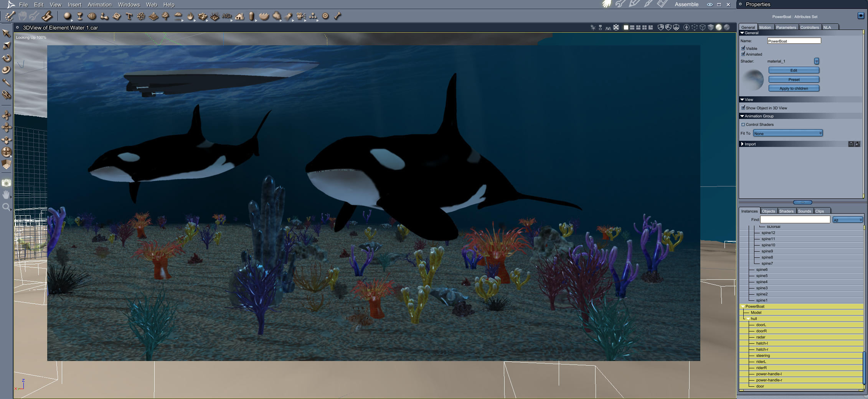868x399 pixels.
Task: Open the Storyboard room pencil icon
Action: (634, 4)
